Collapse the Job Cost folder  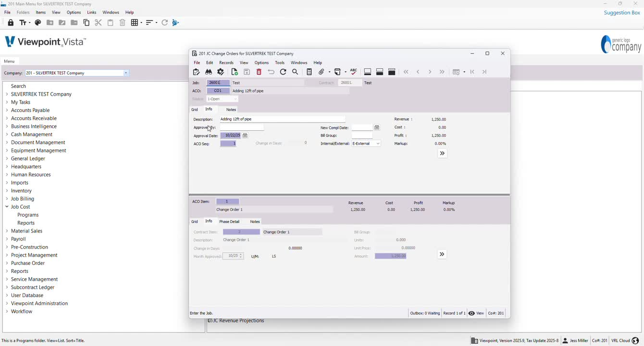tap(7, 207)
